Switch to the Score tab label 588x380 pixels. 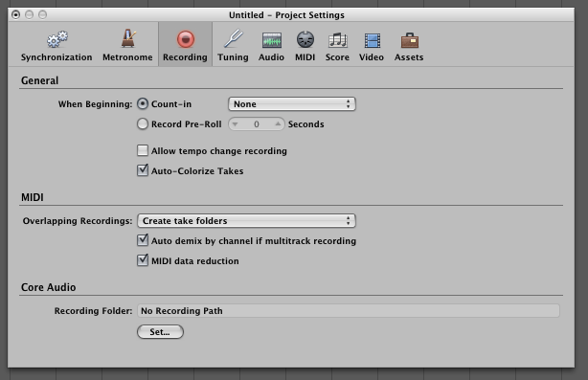(337, 57)
